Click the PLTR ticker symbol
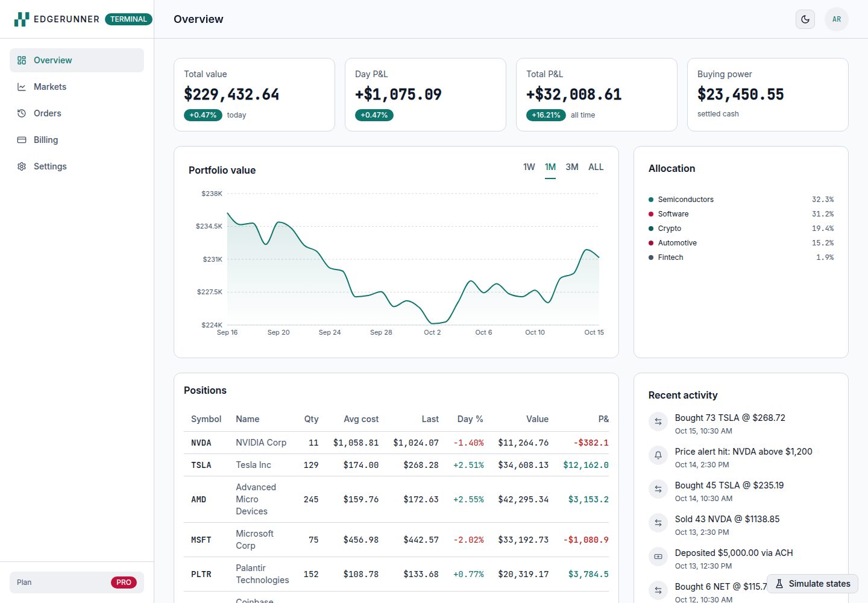The height and width of the screenshot is (603, 868). pos(201,574)
